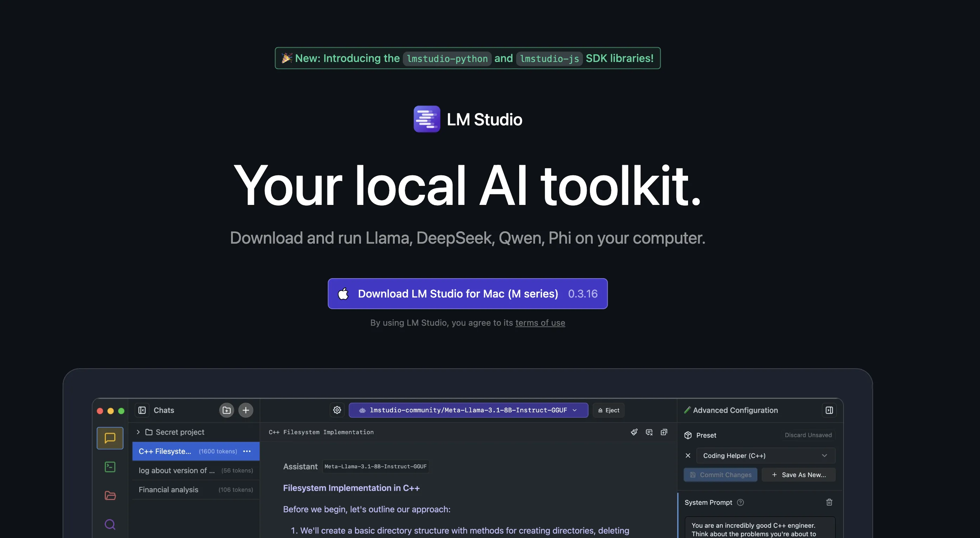Create a new chat folder

(227, 410)
